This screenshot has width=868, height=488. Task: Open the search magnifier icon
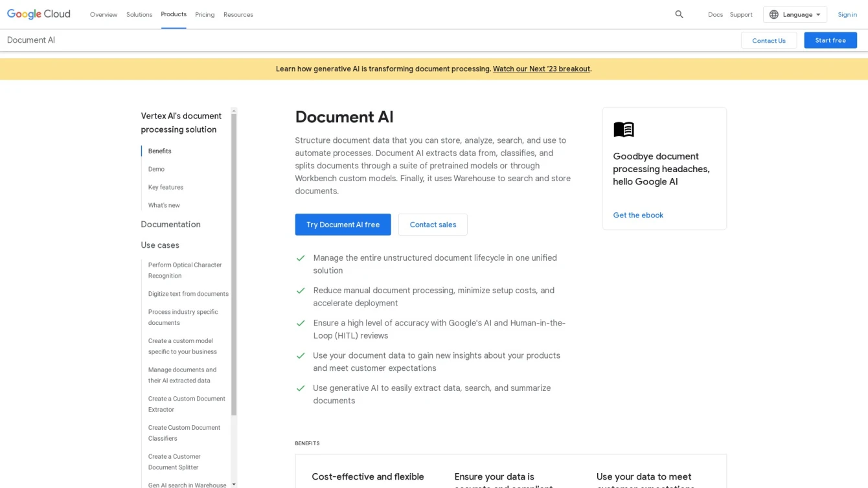coord(679,14)
